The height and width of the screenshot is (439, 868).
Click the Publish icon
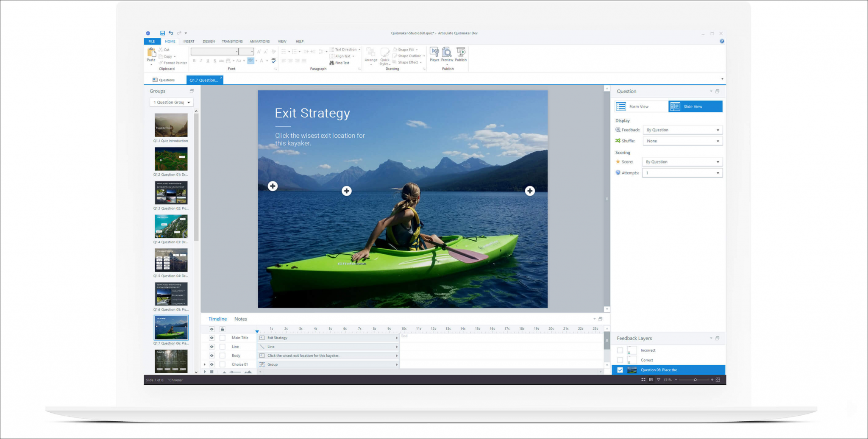(x=461, y=53)
